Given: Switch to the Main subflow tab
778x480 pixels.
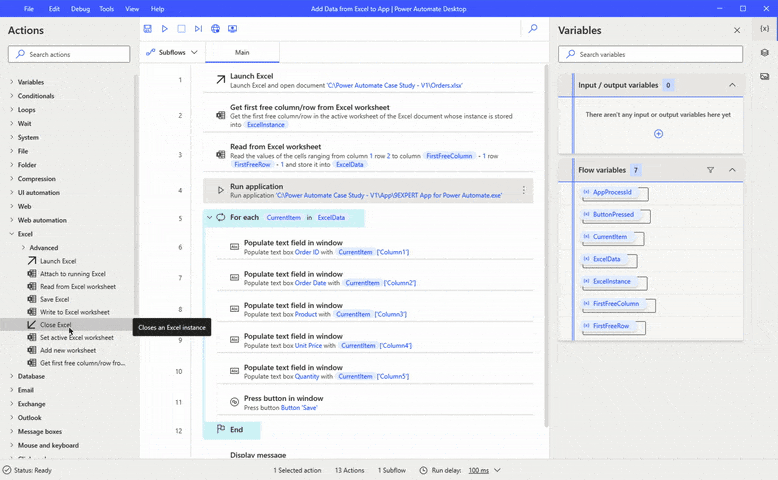Looking at the screenshot, I should (242, 52).
